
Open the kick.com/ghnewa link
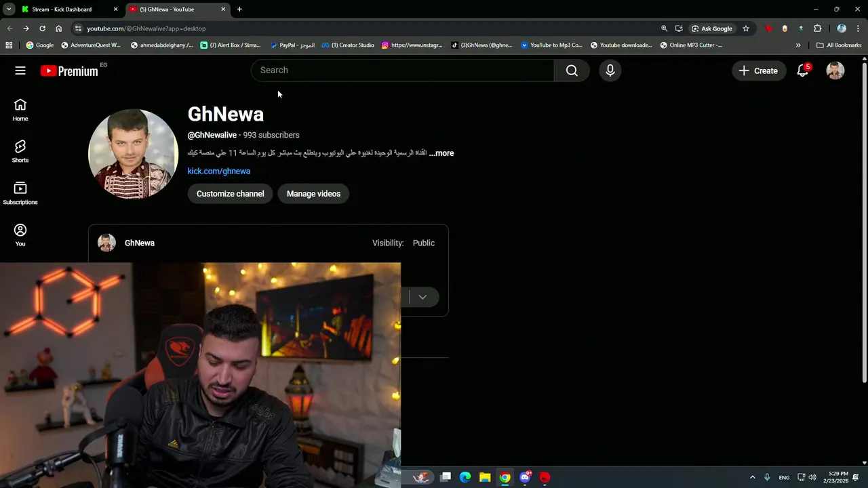[219, 171]
